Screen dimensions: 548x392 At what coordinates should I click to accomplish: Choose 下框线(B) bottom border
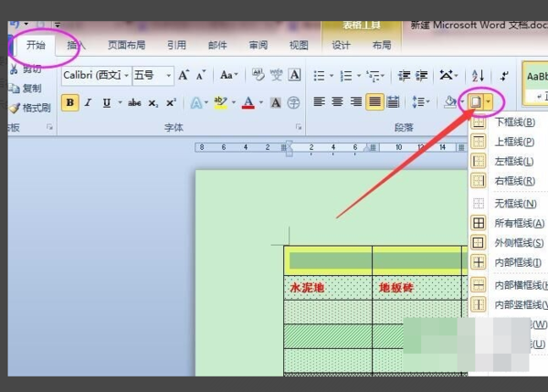[x=508, y=122]
